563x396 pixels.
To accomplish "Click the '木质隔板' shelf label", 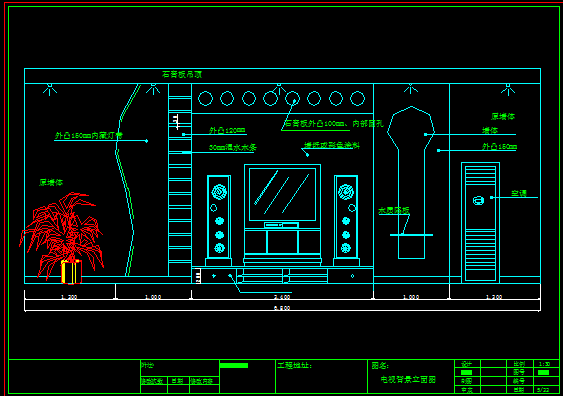I will tap(394, 210).
